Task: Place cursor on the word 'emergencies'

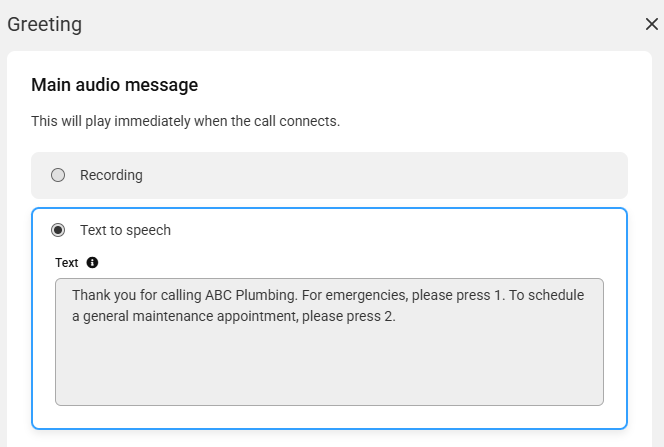Action: coord(366,295)
